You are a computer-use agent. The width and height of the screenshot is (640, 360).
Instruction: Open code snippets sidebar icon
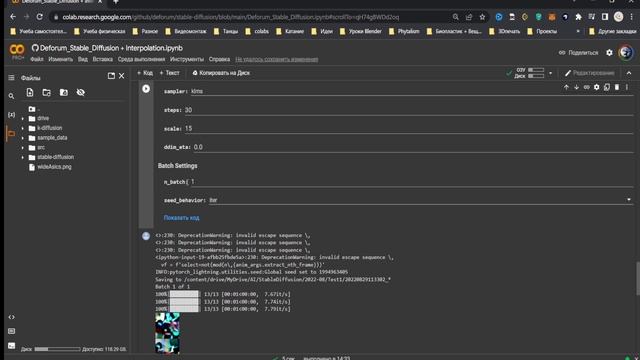(x=11, y=317)
